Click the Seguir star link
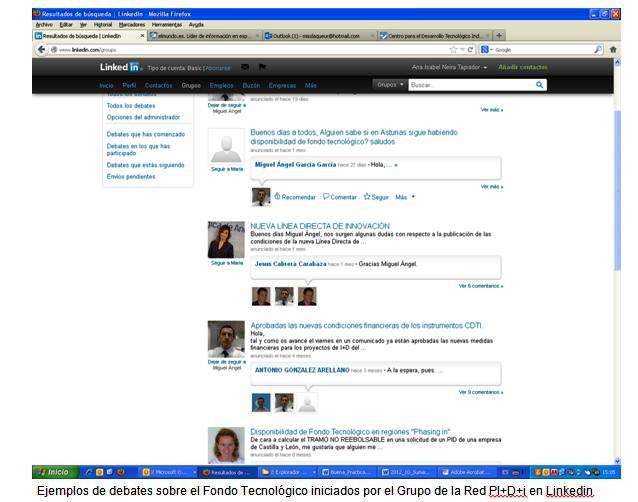 pos(376,197)
